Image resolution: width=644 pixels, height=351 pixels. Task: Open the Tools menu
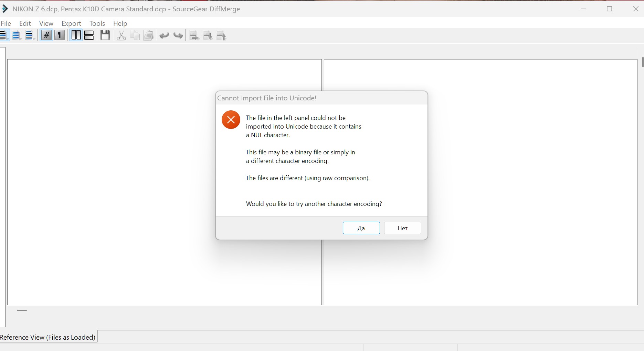click(97, 23)
